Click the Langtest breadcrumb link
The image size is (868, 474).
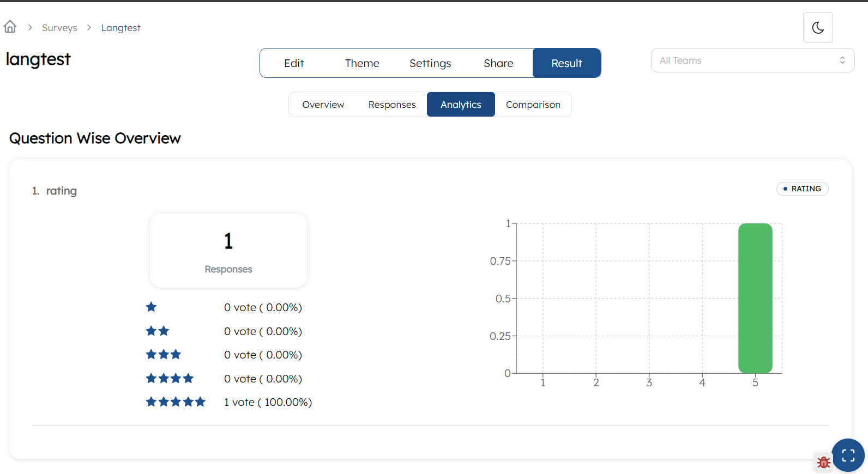120,28
